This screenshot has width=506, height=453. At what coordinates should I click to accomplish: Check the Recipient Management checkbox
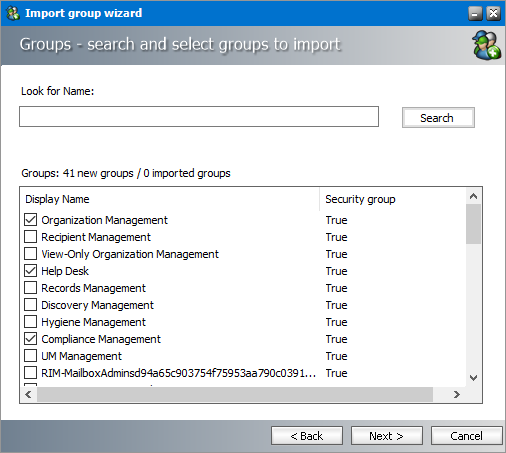pyautogui.click(x=31, y=237)
